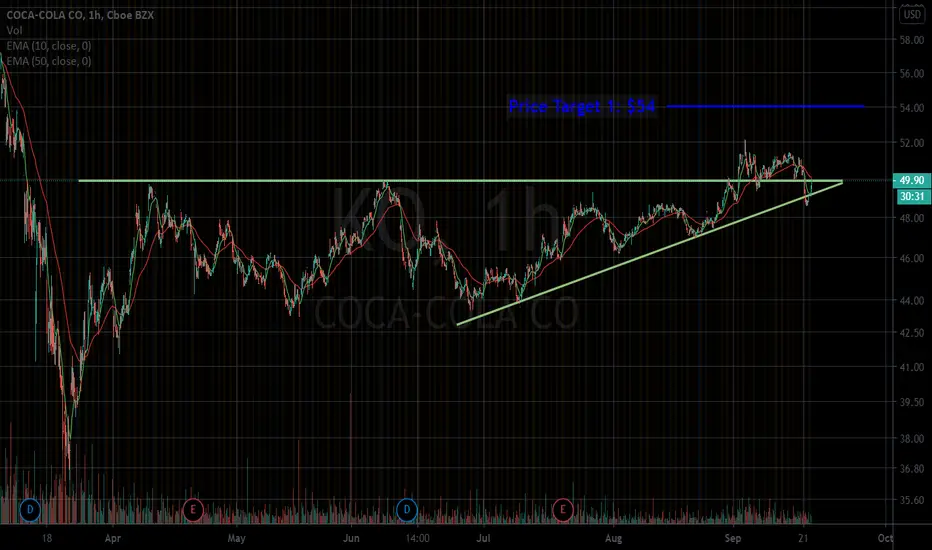
Task: Select the blue price target line at 54.00
Action: pos(766,106)
